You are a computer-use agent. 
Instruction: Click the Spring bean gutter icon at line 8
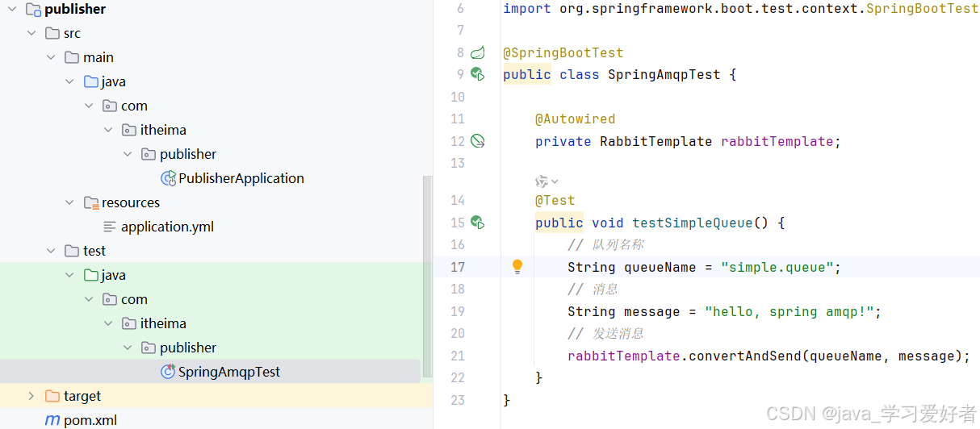[x=478, y=52]
